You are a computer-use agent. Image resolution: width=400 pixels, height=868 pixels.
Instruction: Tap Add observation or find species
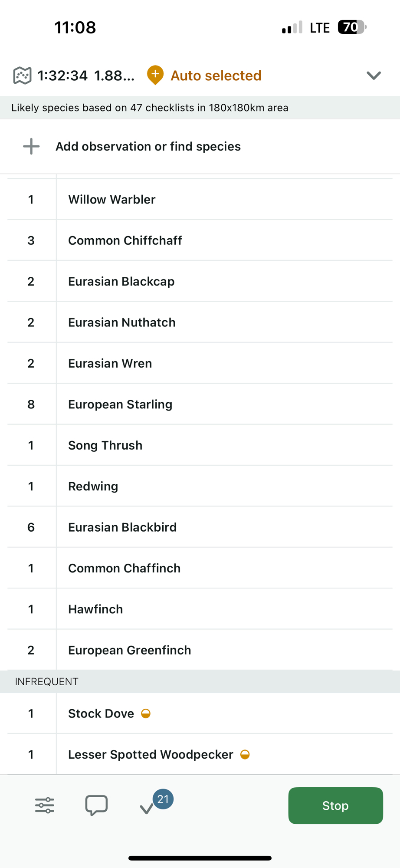pos(148,147)
